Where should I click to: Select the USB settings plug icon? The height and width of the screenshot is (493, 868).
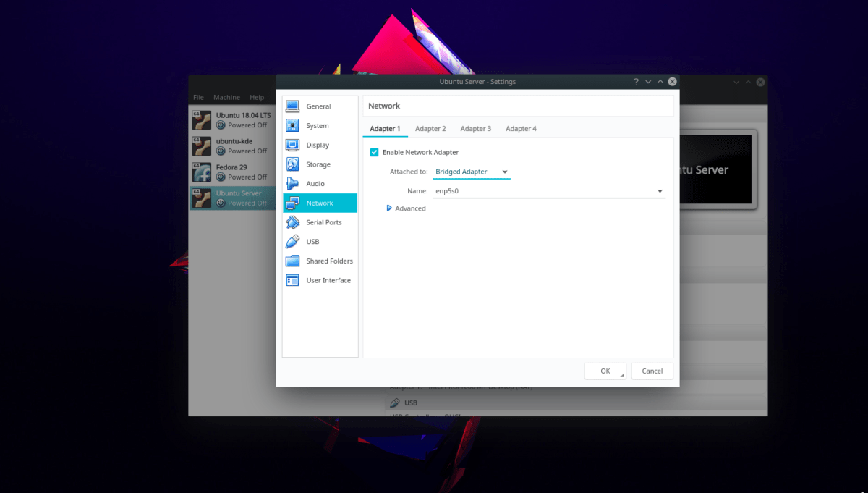coord(292,242)
